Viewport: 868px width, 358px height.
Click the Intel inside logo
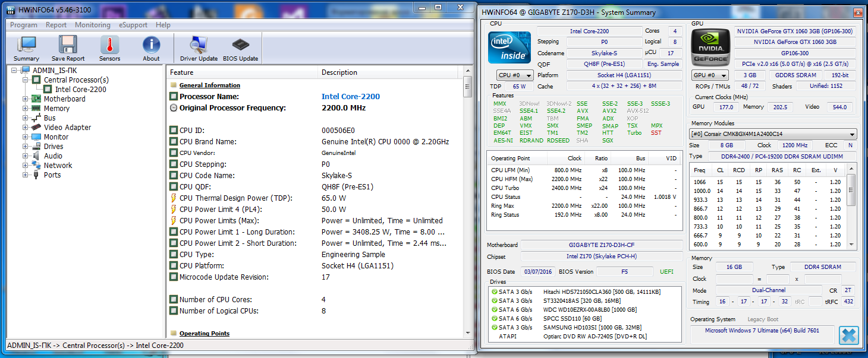coord(510,47)
